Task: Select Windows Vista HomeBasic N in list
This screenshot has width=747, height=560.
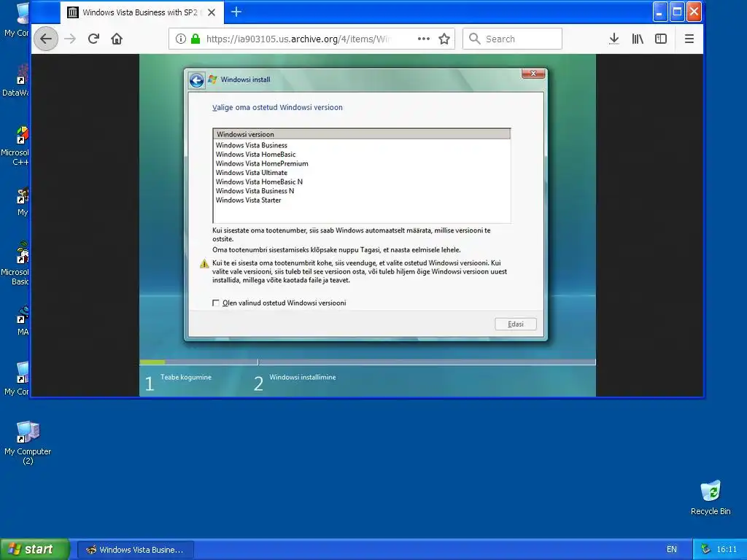Action: pos(362,182)
